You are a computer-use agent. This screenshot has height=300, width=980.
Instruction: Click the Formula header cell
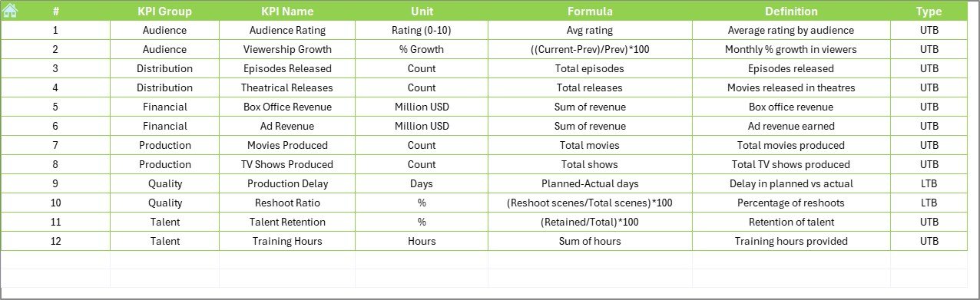(x=590, y=12)
